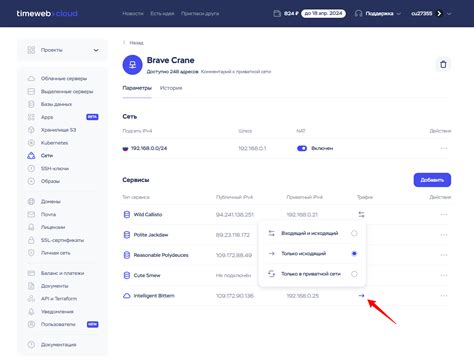
Task: Open actions menu for Polite Jackdaw row
Action: tap(444, 235)
